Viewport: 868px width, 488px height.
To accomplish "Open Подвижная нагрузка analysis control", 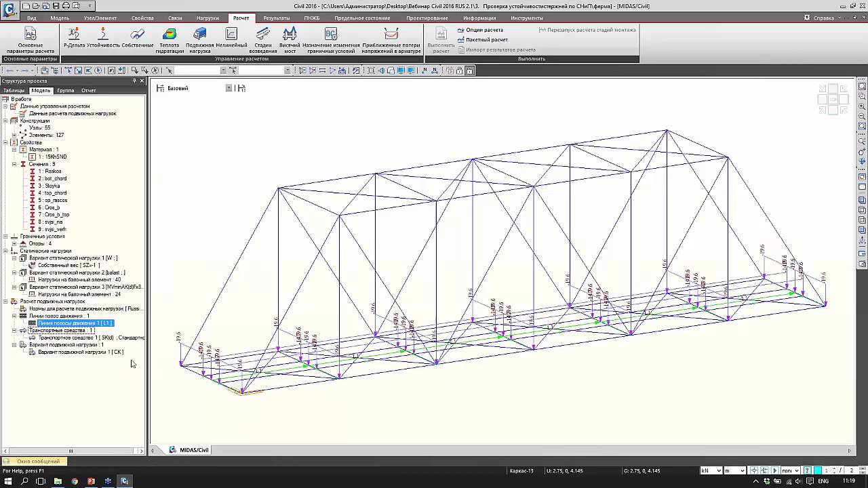I will coord(200,40).
